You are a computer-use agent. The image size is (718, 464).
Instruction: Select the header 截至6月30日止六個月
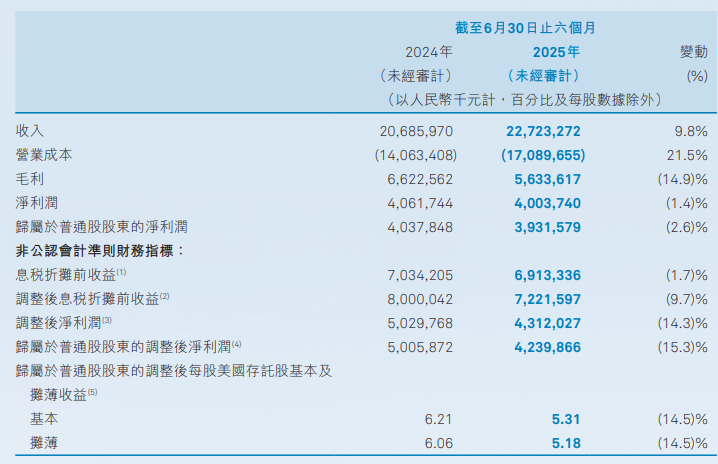click(x=525, y=28)
